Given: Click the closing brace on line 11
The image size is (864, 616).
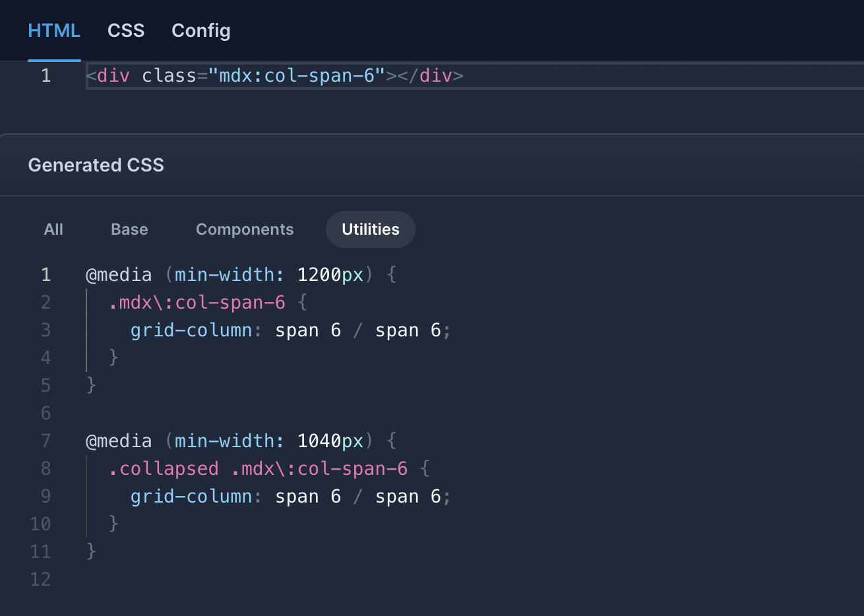Looking at the screenshot, I should point(90,551).
